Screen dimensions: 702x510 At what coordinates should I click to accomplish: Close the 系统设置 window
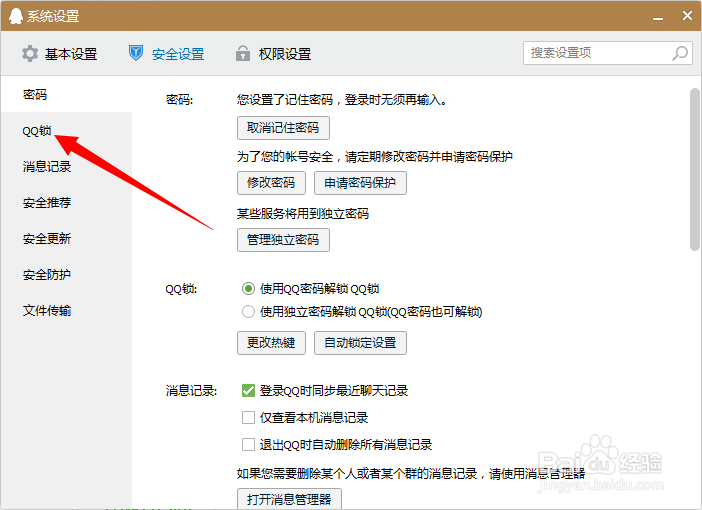click(687, 16)
